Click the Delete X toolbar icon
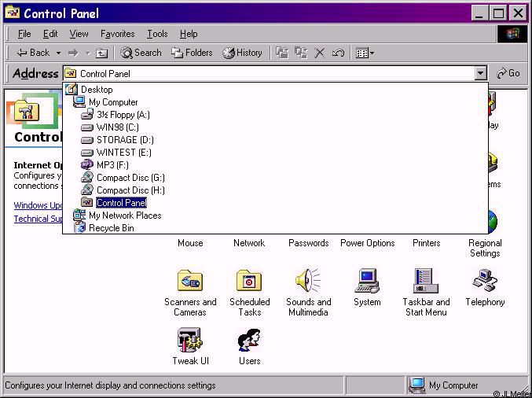 (319, 53)
